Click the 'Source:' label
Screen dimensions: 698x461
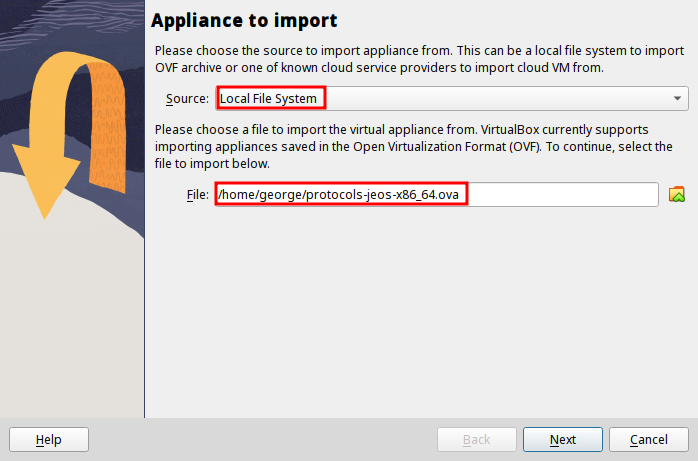188,98
